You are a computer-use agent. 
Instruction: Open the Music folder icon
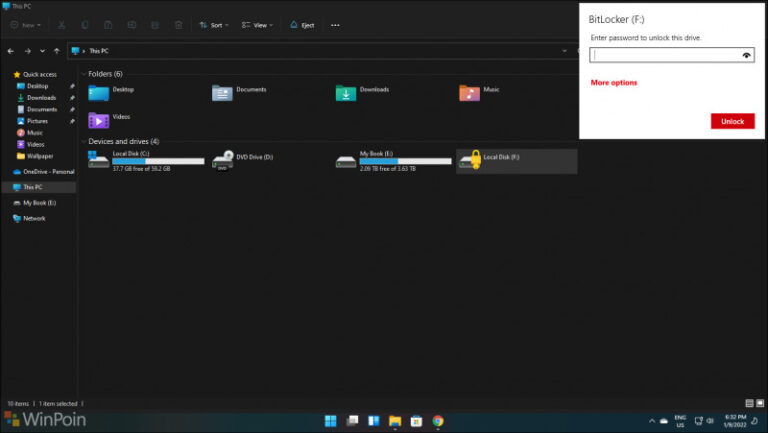(x=469, y=93)
